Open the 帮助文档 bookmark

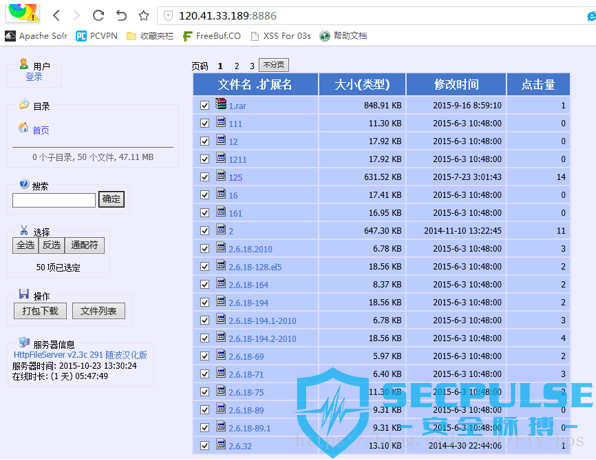[343, 36]
